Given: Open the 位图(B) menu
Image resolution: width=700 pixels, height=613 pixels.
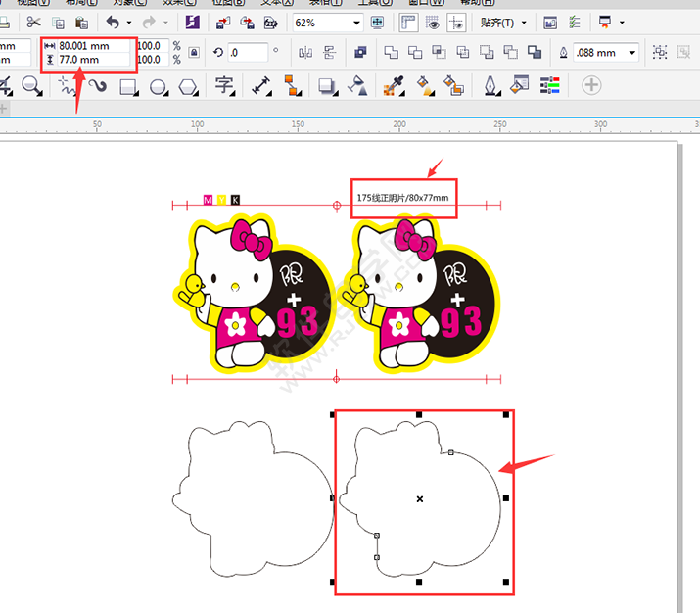Looking at the screenshot, I should pos(228,2).
